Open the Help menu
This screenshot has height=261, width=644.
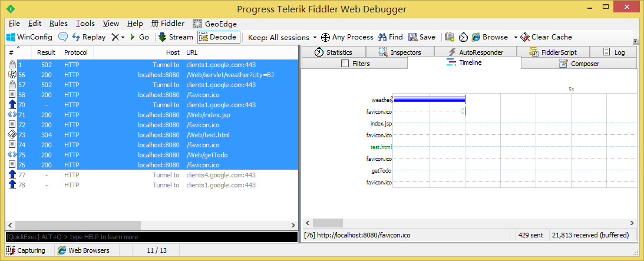(x=135, y=24)
